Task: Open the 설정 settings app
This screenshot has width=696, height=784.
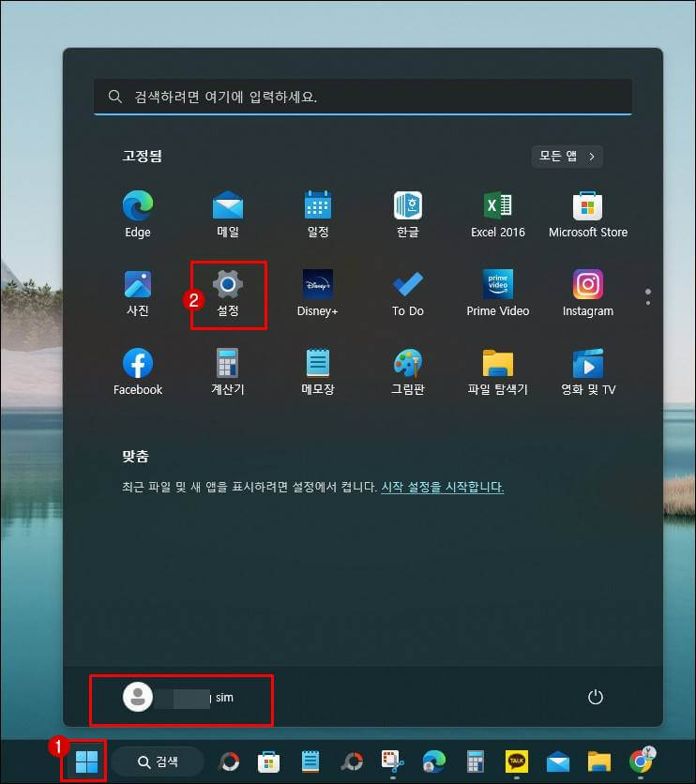Action: (x=228, y=293)
